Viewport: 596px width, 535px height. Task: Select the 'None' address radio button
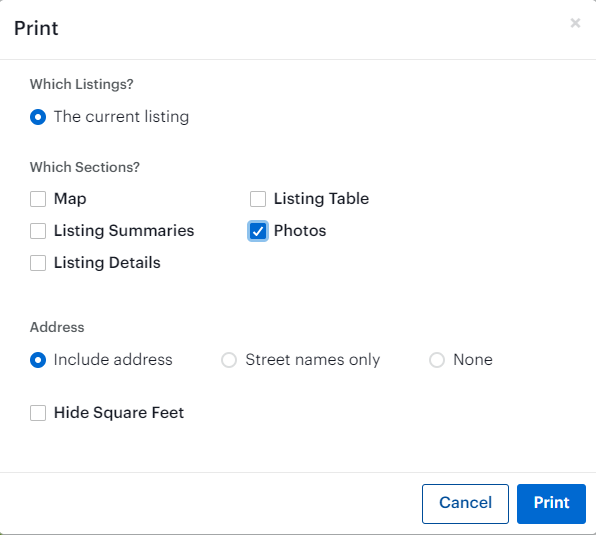437,360
